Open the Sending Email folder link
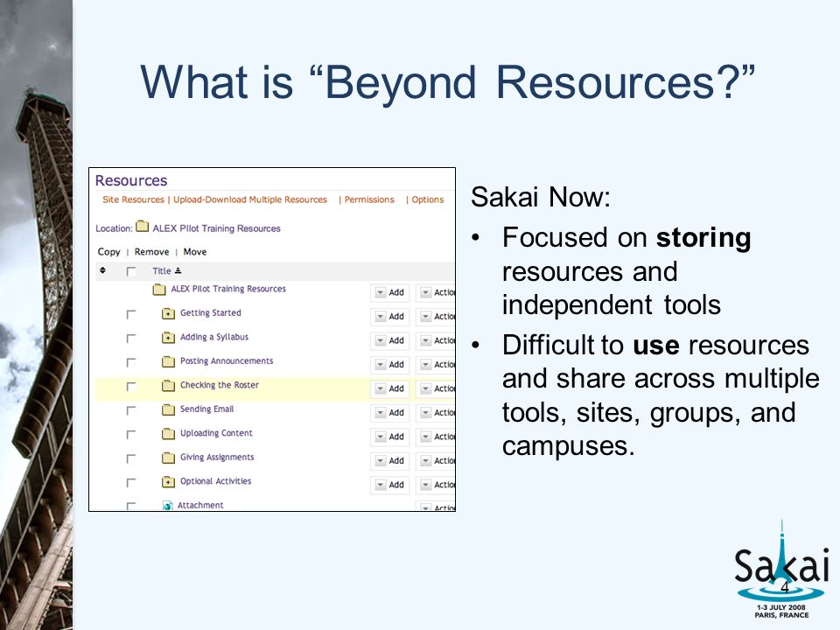Viewport: 840px width, 630px height. pos(206,409)
